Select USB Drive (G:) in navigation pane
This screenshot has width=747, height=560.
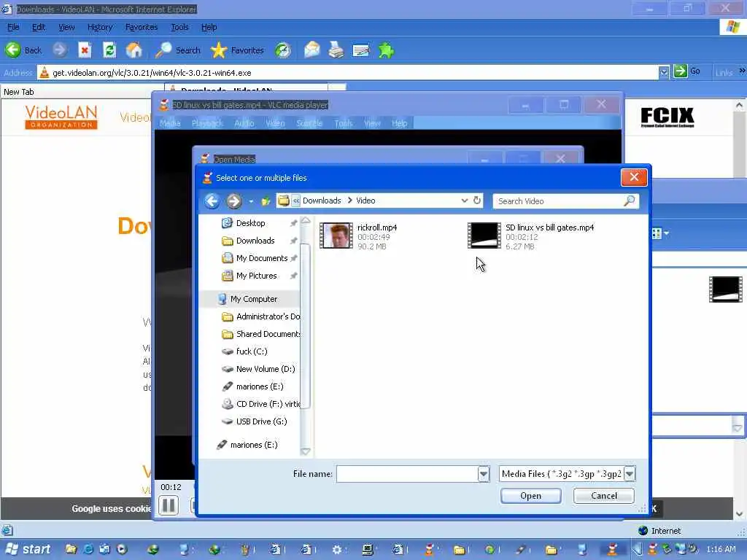pyautogui.click(x=261, y=421)
